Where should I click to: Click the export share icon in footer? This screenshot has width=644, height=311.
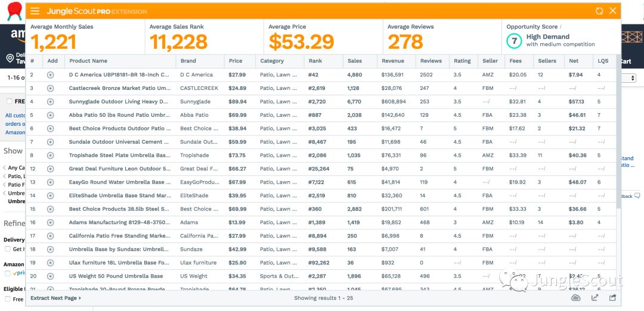click(612, 298)
